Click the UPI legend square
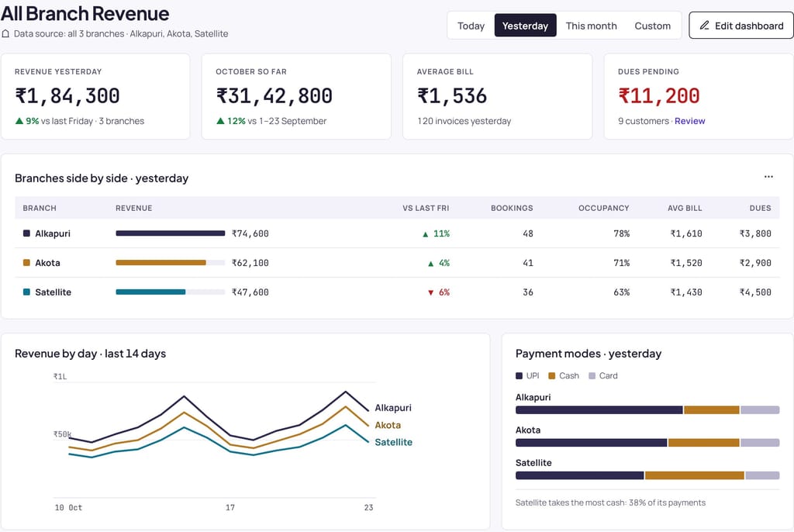794x532 pixels. (519, 376)
